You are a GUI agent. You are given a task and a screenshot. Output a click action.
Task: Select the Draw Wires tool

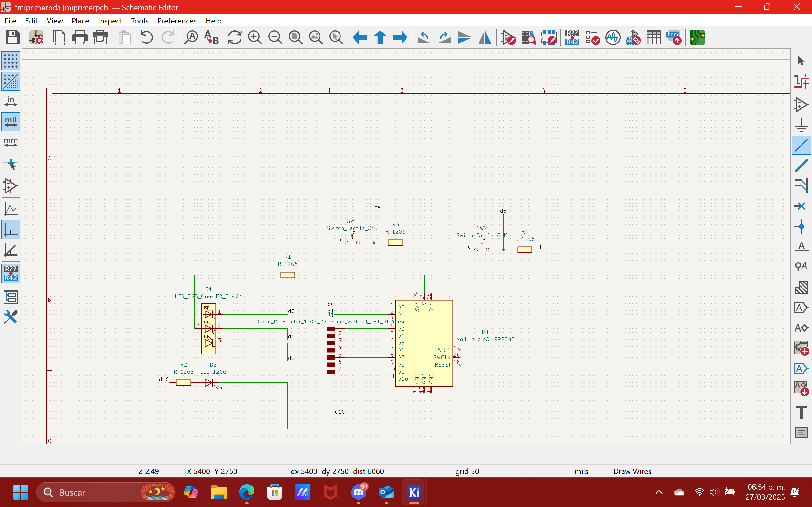point(801,145)
